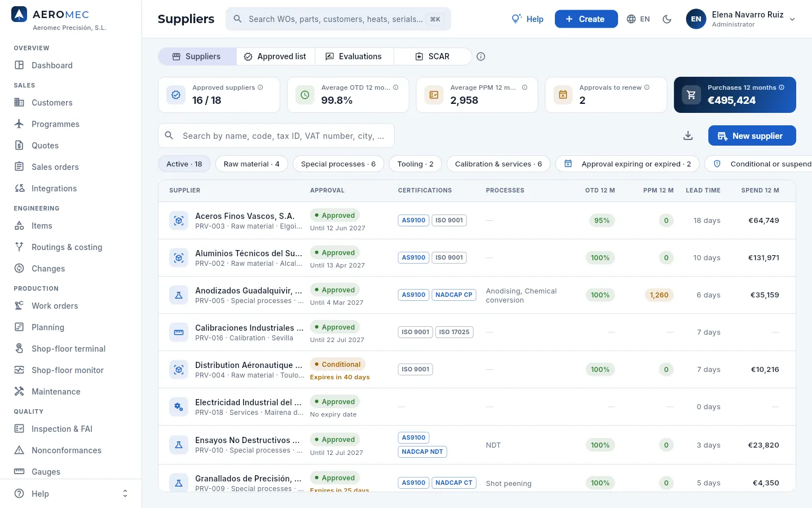Click the download export icon
Image resolution: width=812 pixels, height=508 pixels.
coord(688,135)
